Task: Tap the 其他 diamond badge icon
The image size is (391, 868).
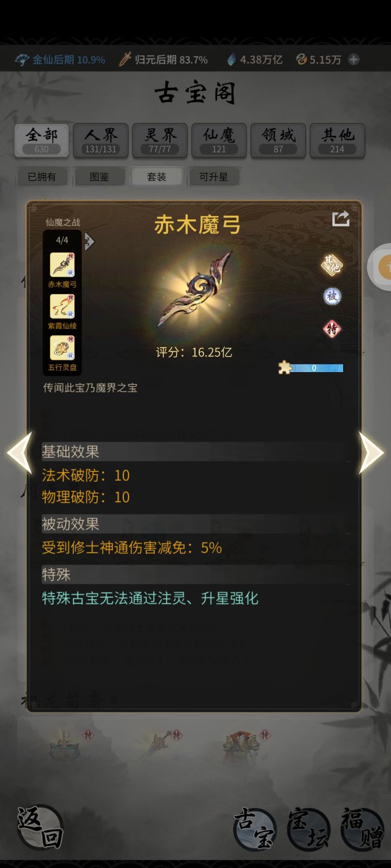Action: (x=332, y=265)
